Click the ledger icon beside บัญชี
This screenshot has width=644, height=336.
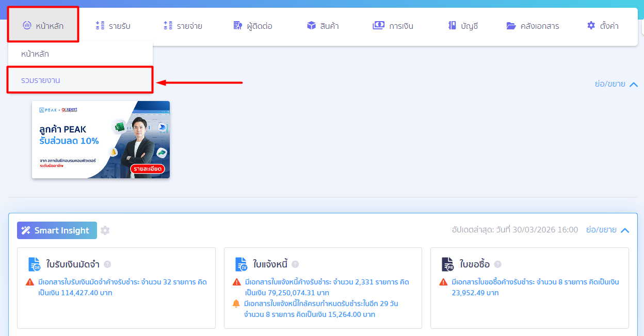(x=452, y=25)
